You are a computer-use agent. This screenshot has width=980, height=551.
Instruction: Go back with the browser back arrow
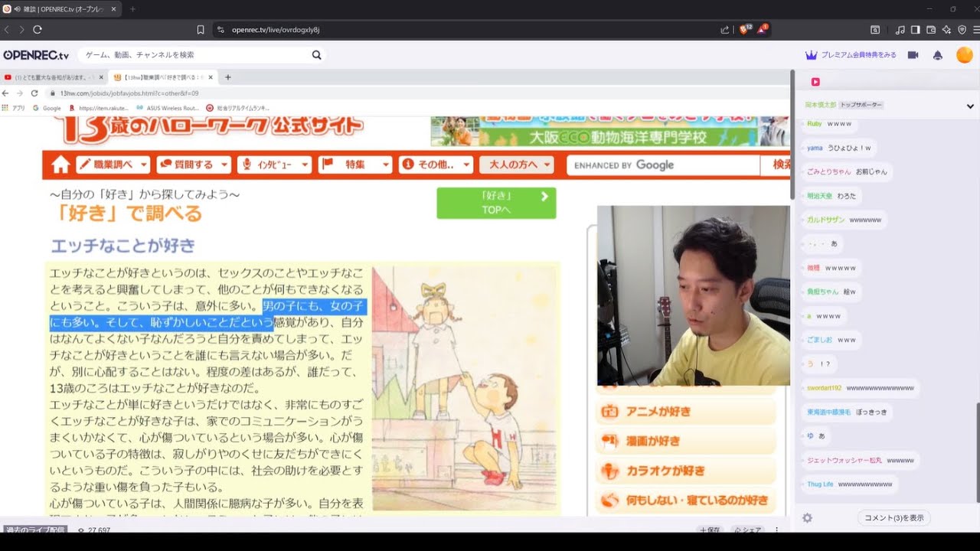[x=7, y=30]
